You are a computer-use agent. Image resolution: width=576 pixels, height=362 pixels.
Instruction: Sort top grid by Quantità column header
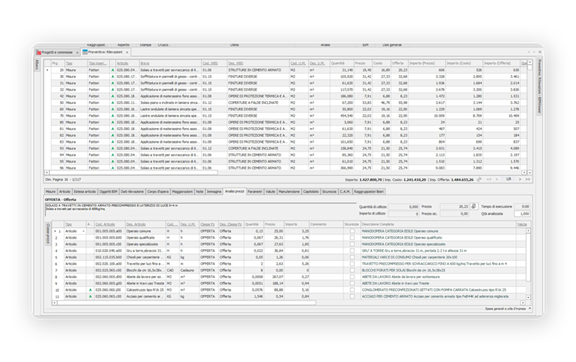[x=342, y=63]
